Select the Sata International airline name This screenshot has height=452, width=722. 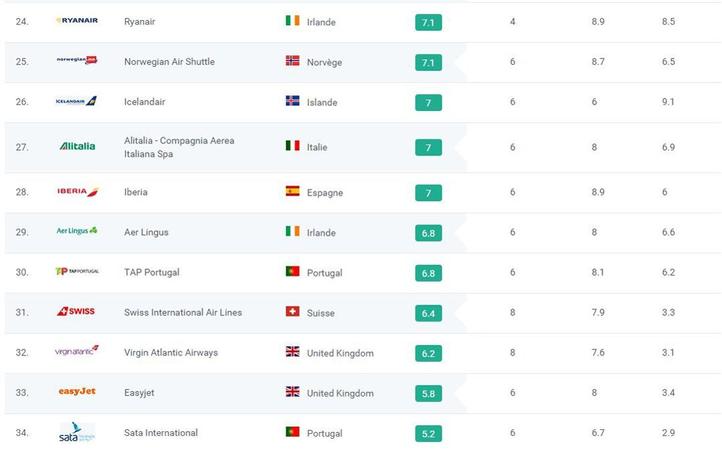pos(161,433)
